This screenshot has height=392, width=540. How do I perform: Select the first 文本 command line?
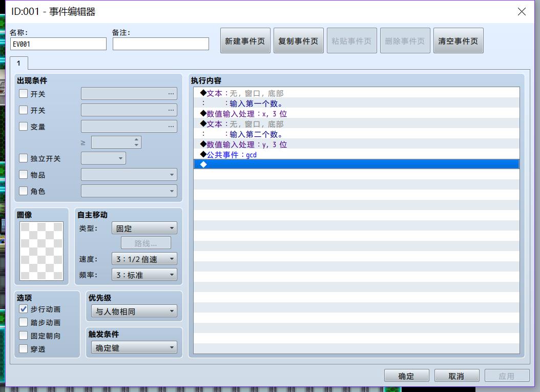tap(357, 93)
